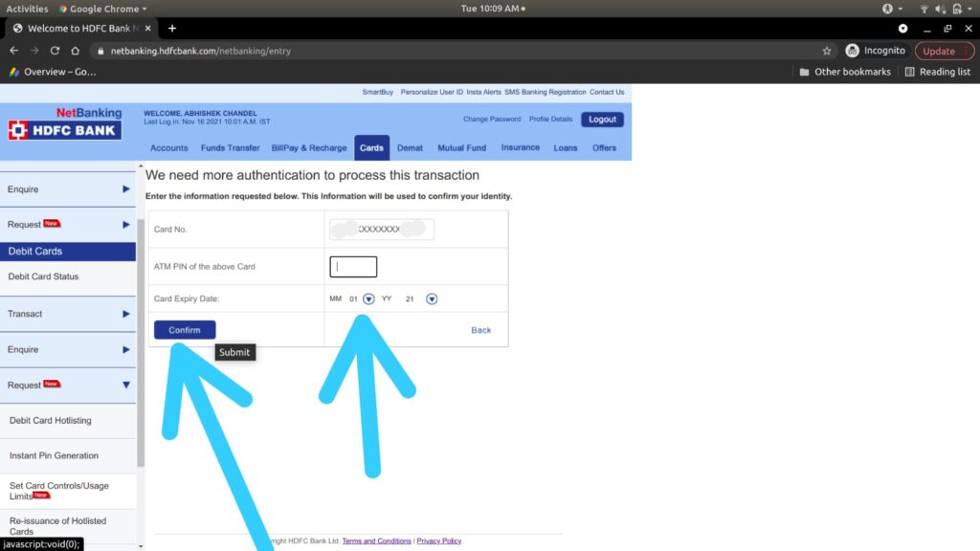This screenshot has height=551, width=980.
Task: Open Personalize User ID link
Action: point(432,92)
